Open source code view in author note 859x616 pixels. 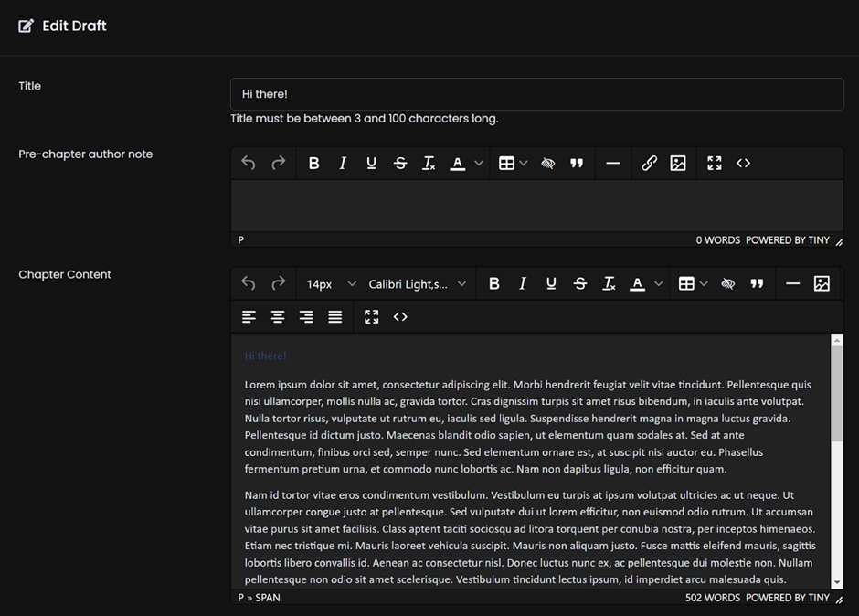coord(743,164)
